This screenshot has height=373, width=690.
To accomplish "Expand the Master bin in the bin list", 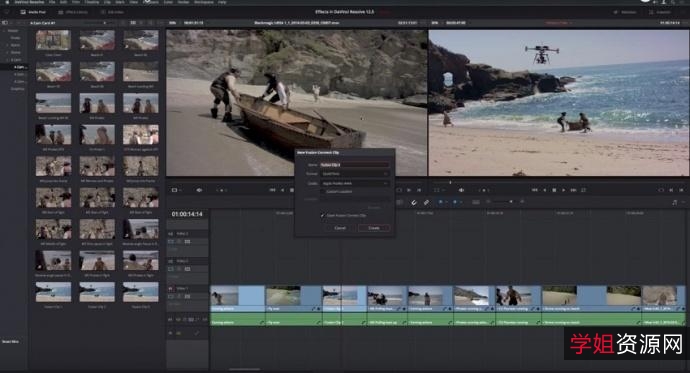I will coord(4,31).
